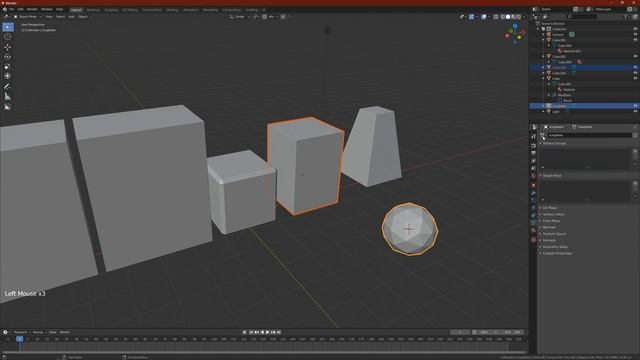Viewport: 640px width, 360px height.
Task: Open the Output properties tab
Action: click(533, 153)
